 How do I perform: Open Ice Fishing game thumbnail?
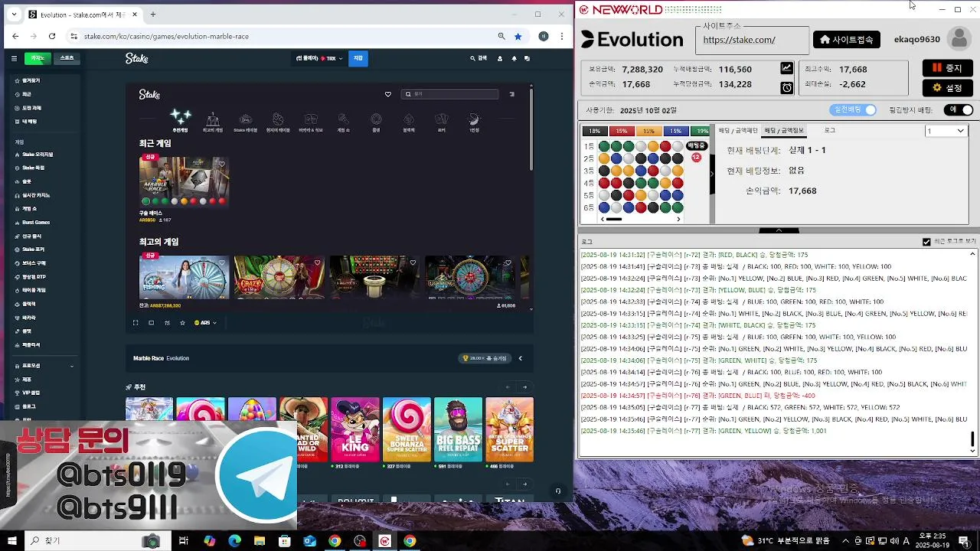(x=184, y=276)
